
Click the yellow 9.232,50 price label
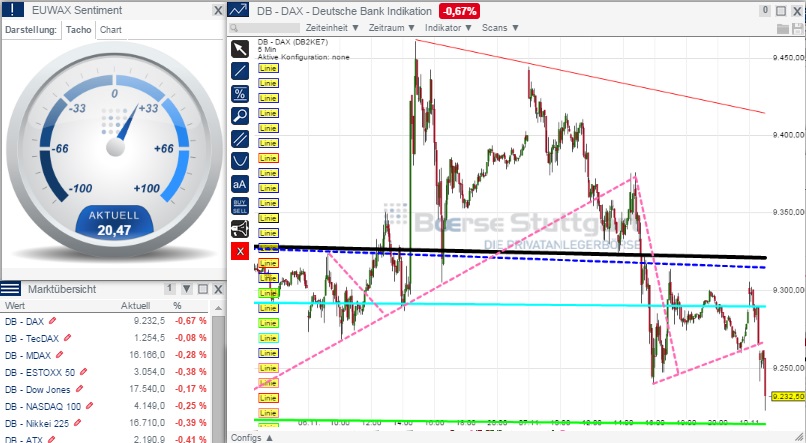click(789, 396)
